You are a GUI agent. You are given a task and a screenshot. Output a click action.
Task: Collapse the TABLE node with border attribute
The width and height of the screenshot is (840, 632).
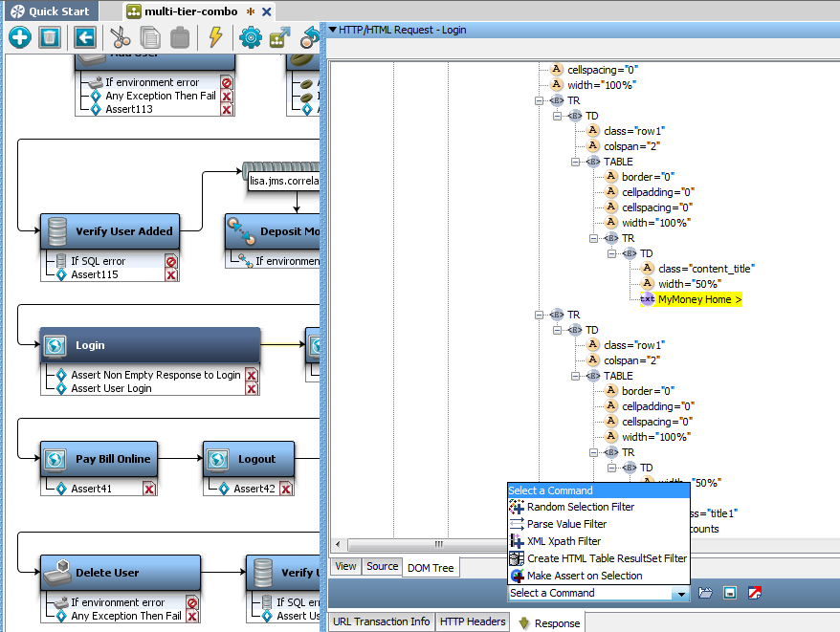pos(576,162)
